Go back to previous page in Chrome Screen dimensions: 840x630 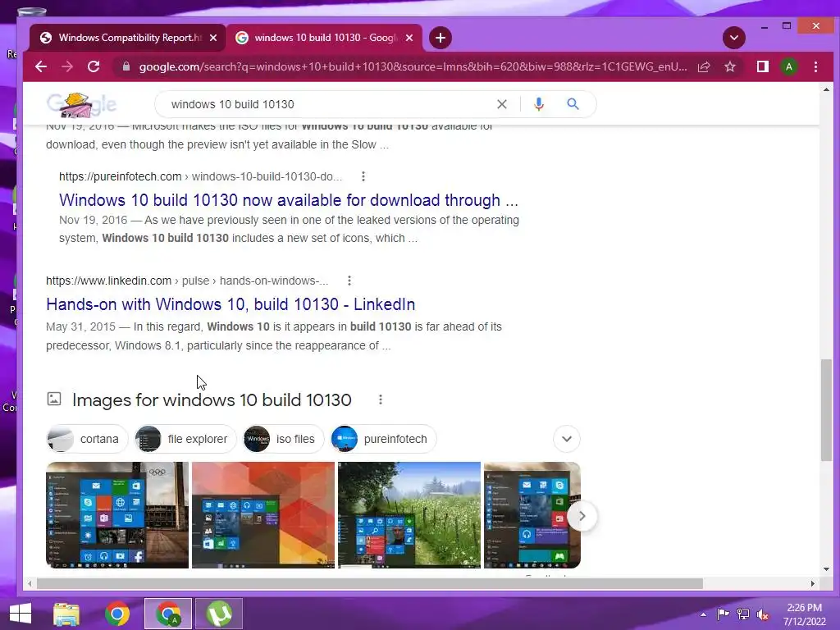pyautogui.click(x=41, y=67)
